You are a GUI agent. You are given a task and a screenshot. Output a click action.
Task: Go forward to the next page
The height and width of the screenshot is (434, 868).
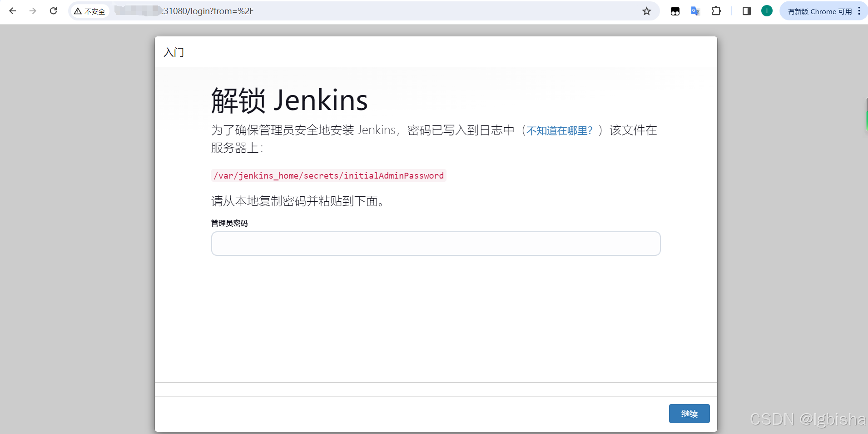tap(33, 11)
